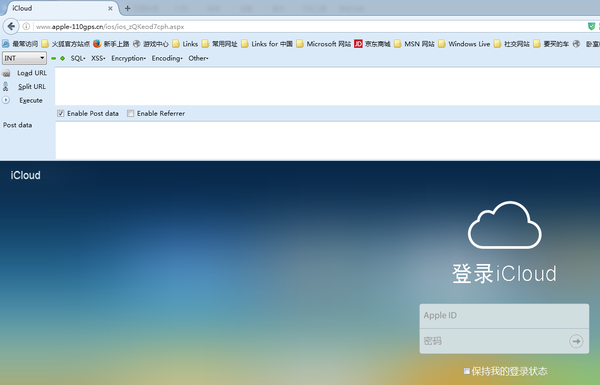Click the Apple ID input field
600x385 pixels.
tap(504, 316)
